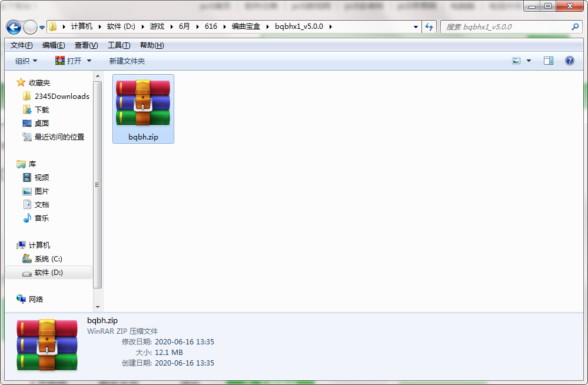Expand arrow after 6月 in breadcrumb

point(197,26)
